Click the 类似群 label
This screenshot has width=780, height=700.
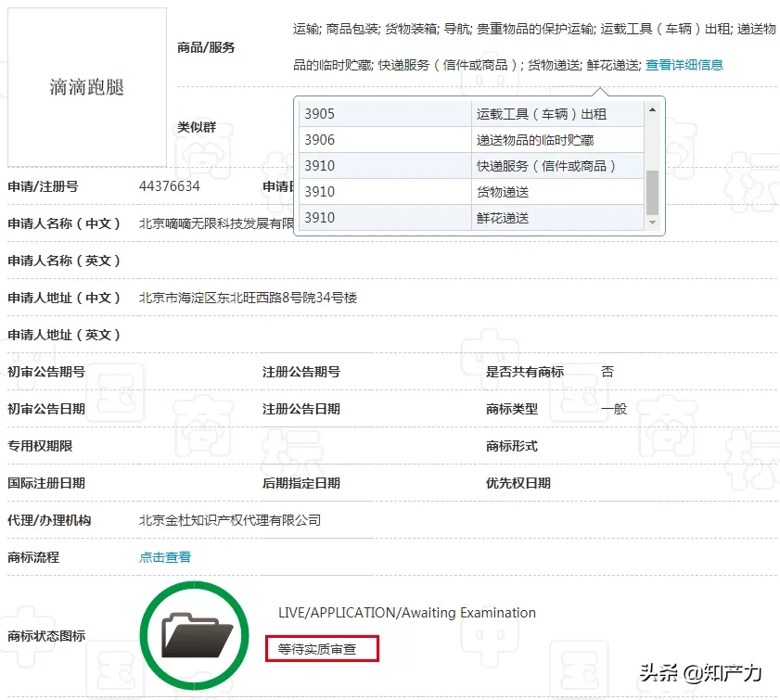tap(197, 127)
